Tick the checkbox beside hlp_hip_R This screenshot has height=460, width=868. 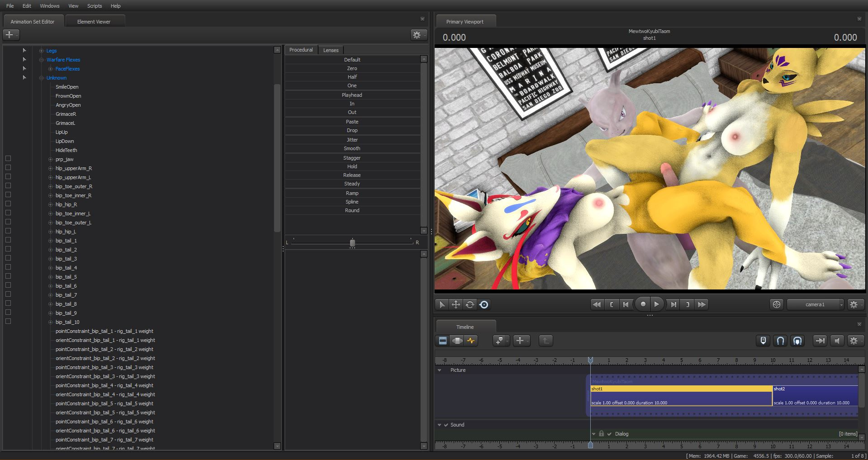(x=8, y=204)
